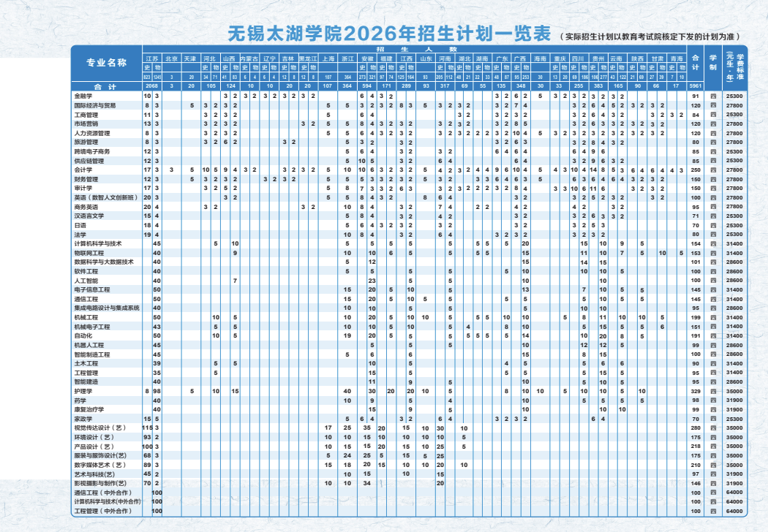Screen dimensions: 768x532
Task: Select the 黑龙江 province column header
Action: tap(308, 58)
